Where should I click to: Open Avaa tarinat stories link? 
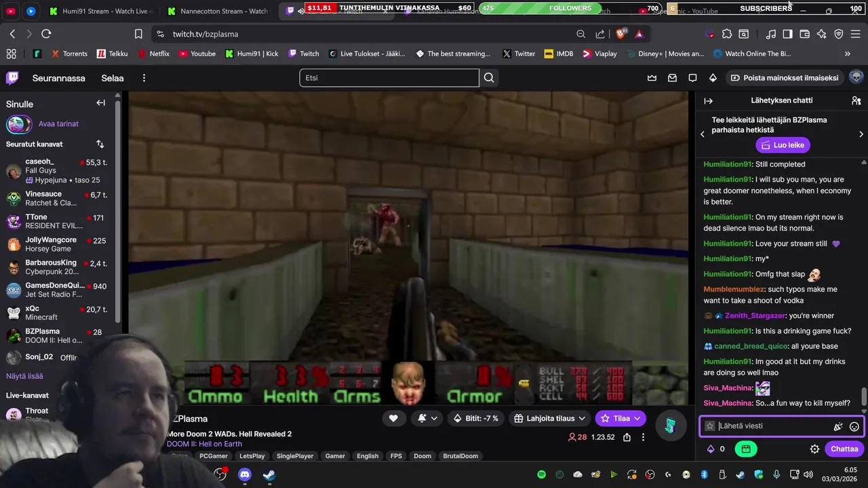pos(58,124)
